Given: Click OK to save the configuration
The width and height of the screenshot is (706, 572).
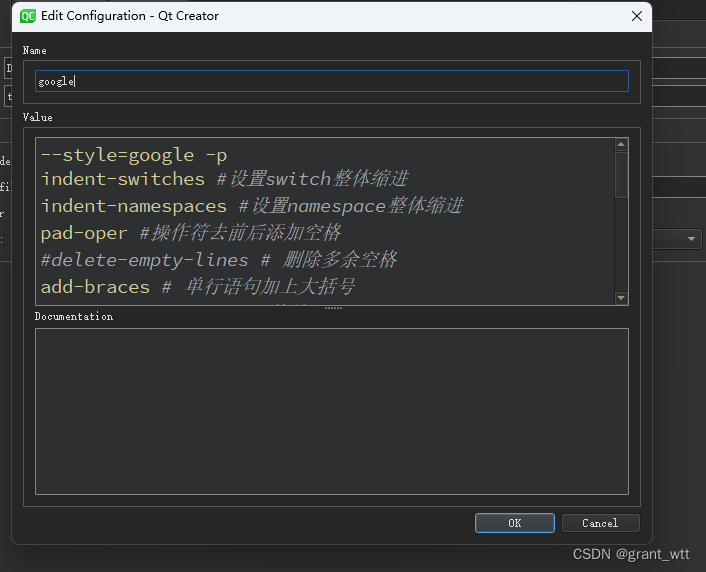Looking at the screenshot, I should tap(515, 523).
